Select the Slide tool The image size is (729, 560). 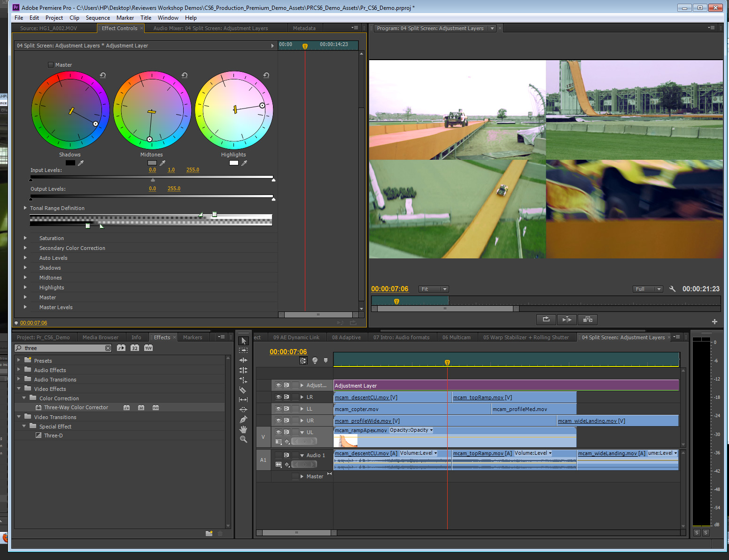pyautogui.click(x=243, y=410)
